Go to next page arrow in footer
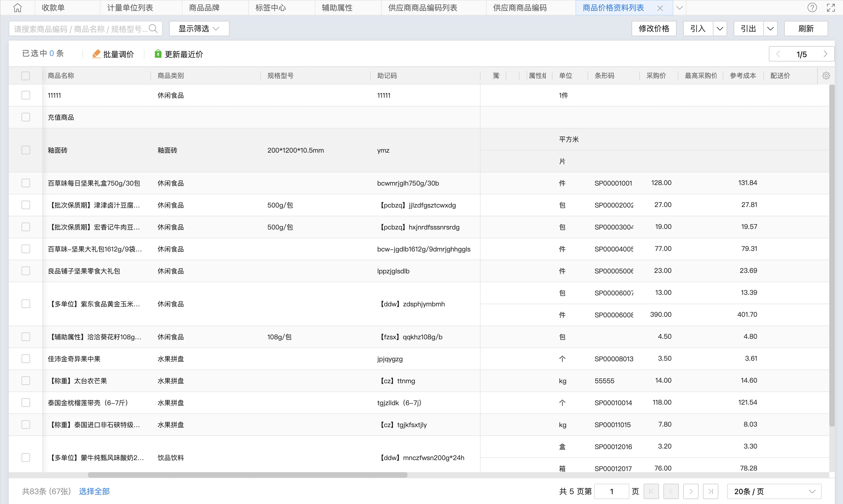 (x=691, y=491)
